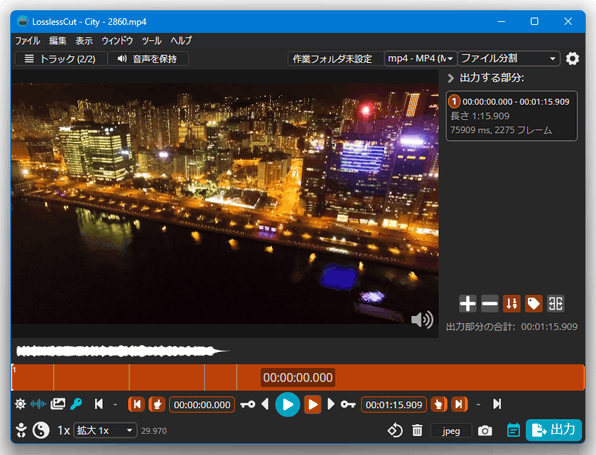Capture snapshot with camera icon
Screen dimensions: 596x455
point(485,431)
